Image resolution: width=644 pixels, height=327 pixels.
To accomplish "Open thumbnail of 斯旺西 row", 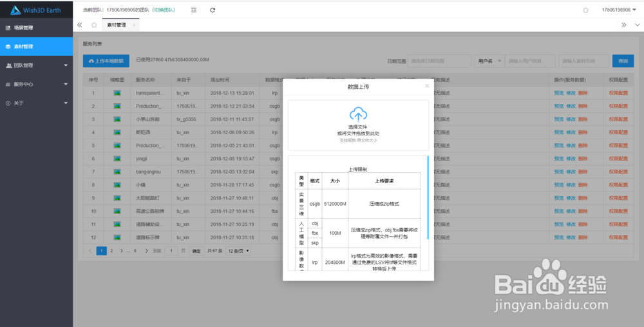I will [x=117, y=132].
